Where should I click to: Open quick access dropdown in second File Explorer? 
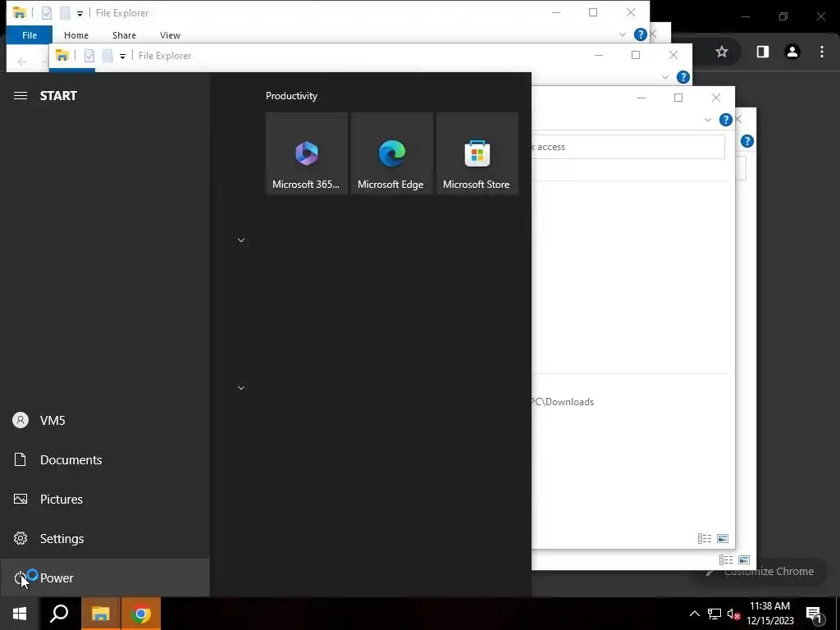[123, 57]
